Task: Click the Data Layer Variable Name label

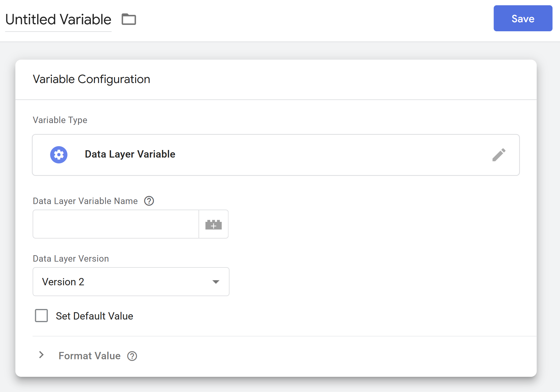Action: coord(85,201)
